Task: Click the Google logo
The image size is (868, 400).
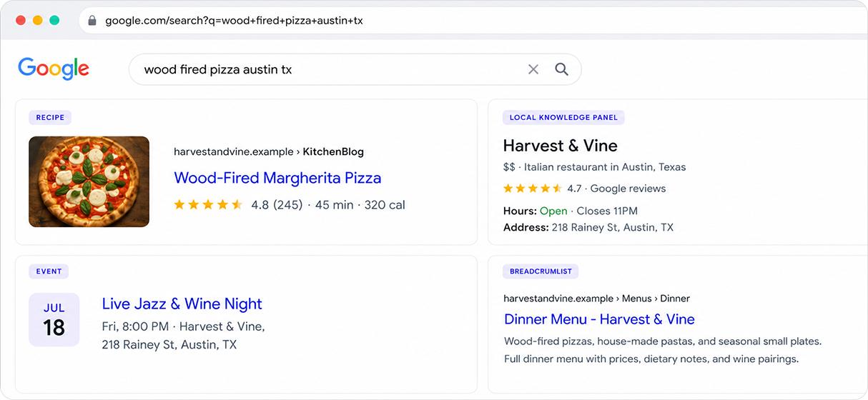Action: [54, 69]
